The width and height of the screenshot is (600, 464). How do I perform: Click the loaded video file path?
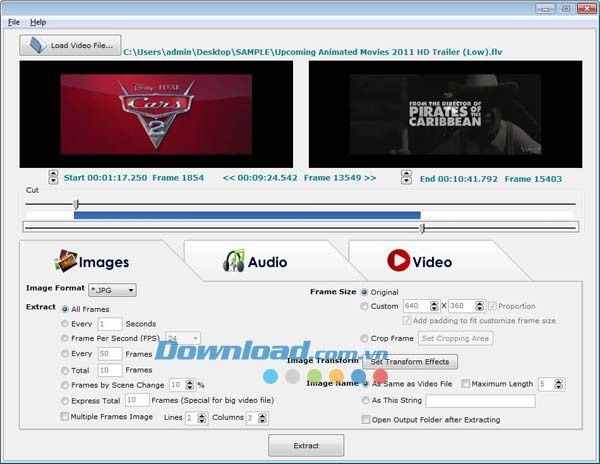coord(313,52)
